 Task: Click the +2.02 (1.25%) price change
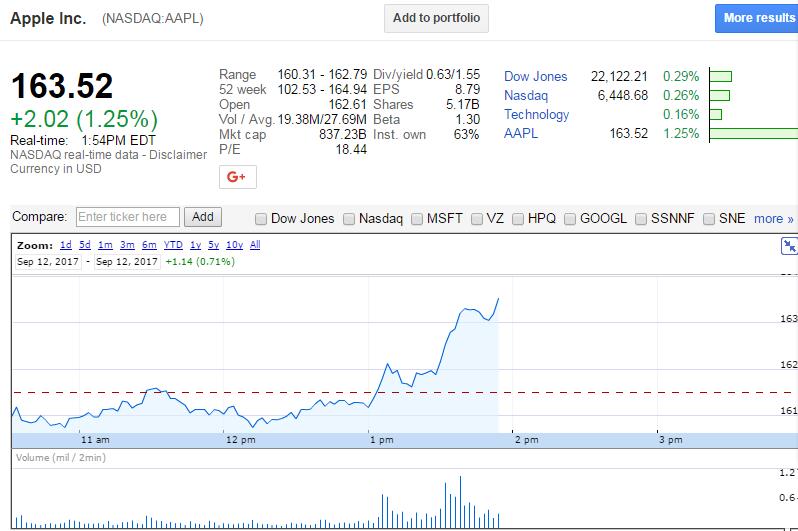[84, 119]
